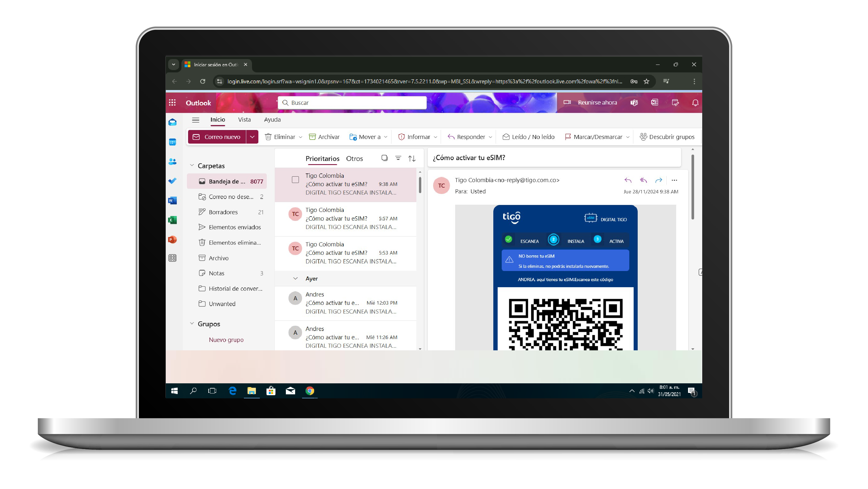Open Calendar from left rail

pyautogui.click(x=172, y=142)
